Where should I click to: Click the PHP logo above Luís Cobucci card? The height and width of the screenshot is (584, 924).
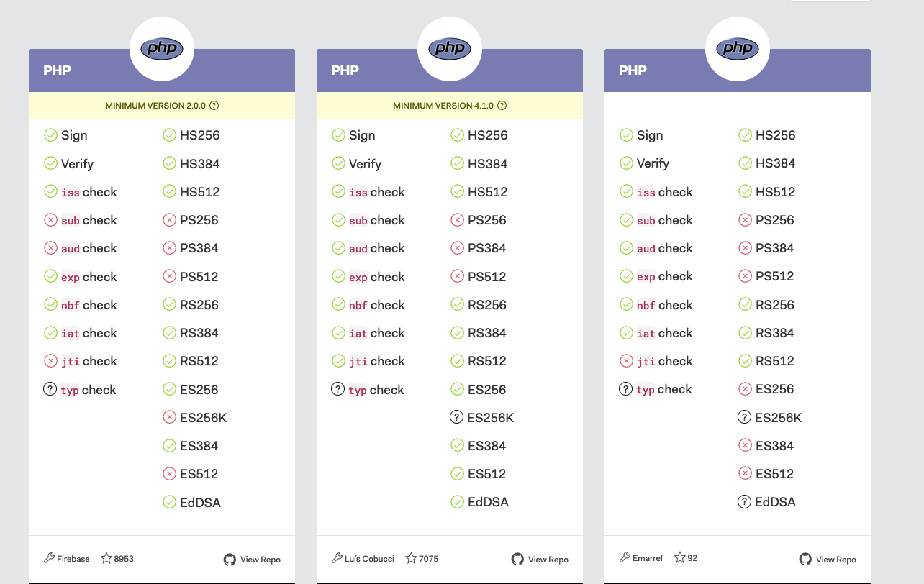[x=450, y=49]
